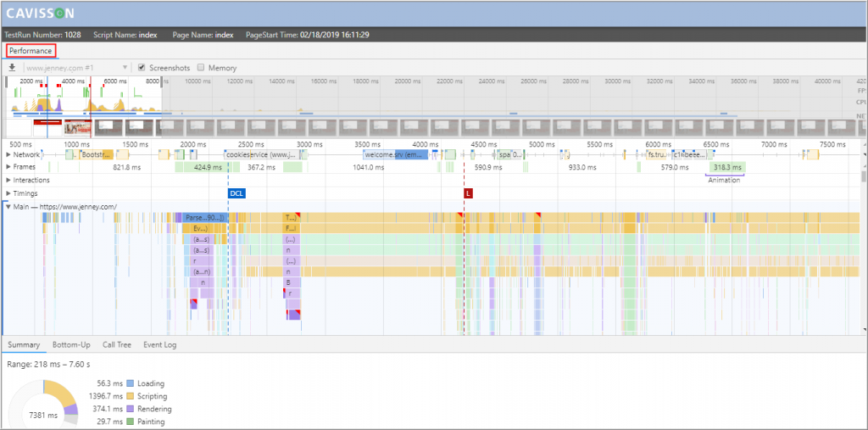This screenshot has height=430, width=868.
Task: Click the download profile icon
Action: [12, 68]
